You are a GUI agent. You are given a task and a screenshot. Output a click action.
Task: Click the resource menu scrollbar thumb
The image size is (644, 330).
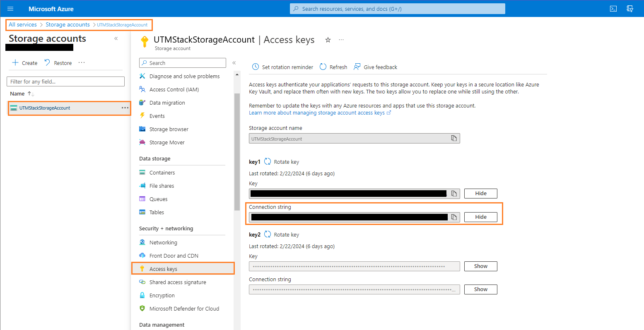[x=237, y=152]
